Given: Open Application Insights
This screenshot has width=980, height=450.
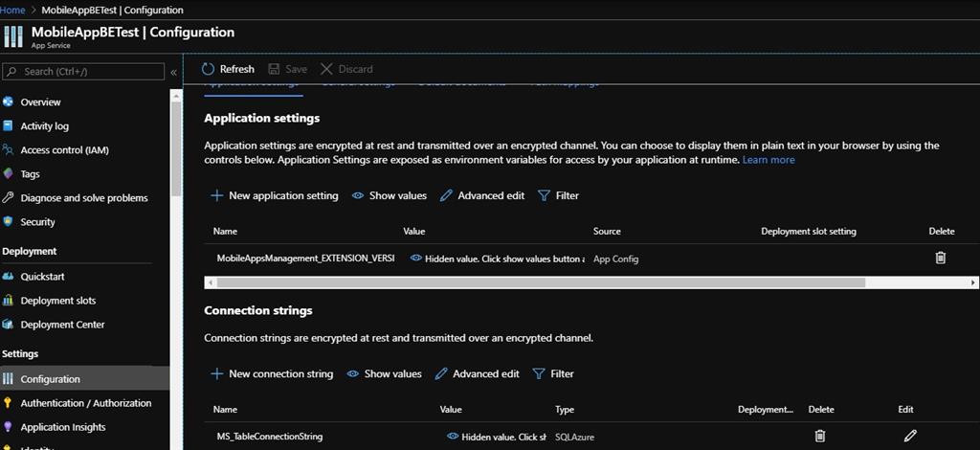Looking at the screenshot, I should pyautogui.click(x=63, y=427).
